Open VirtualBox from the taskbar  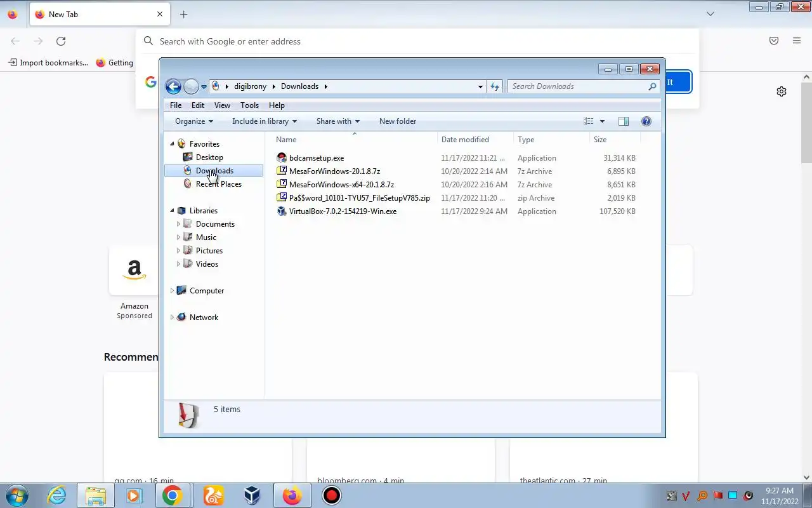252,495
